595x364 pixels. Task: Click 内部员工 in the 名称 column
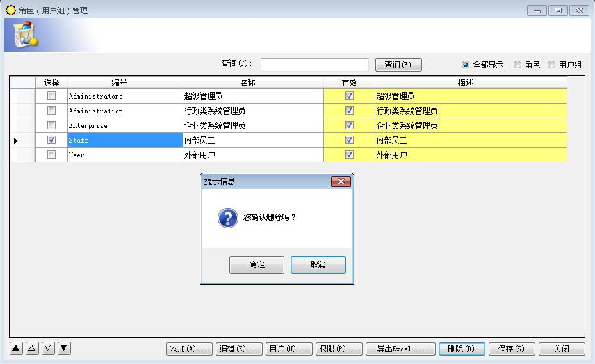[x=253, y=140]
